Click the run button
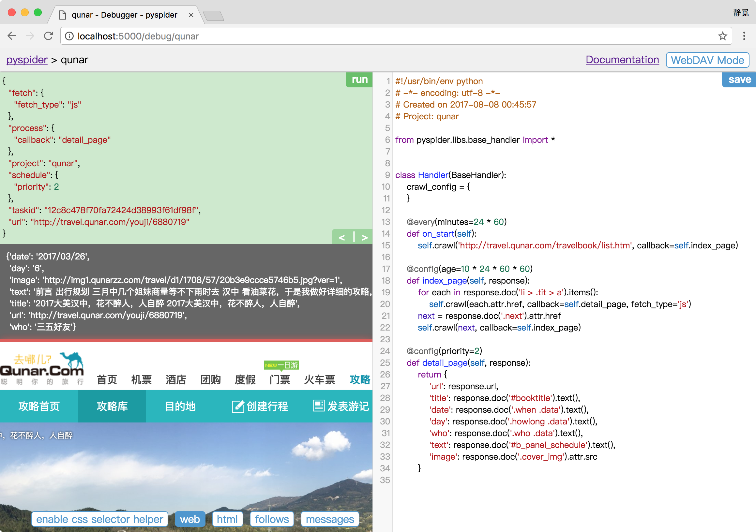Screen dimensions: 756x532 coord(359,80)
